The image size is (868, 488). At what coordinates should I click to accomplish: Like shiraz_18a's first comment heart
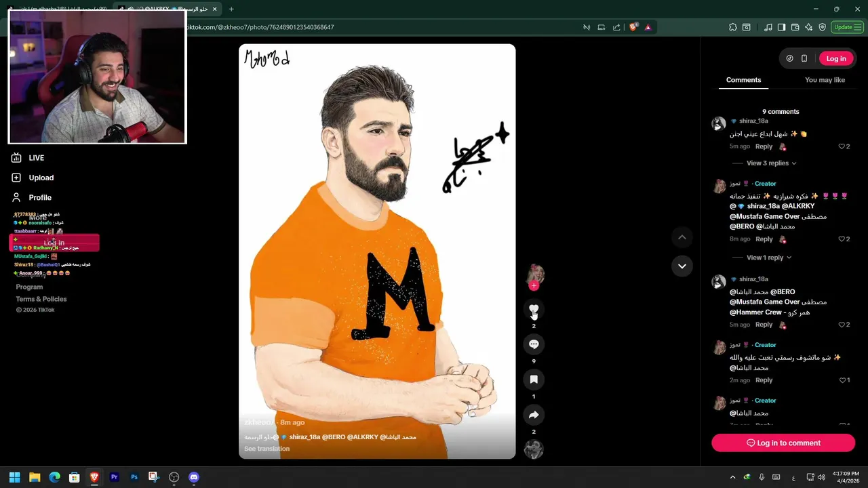(842, 146)
